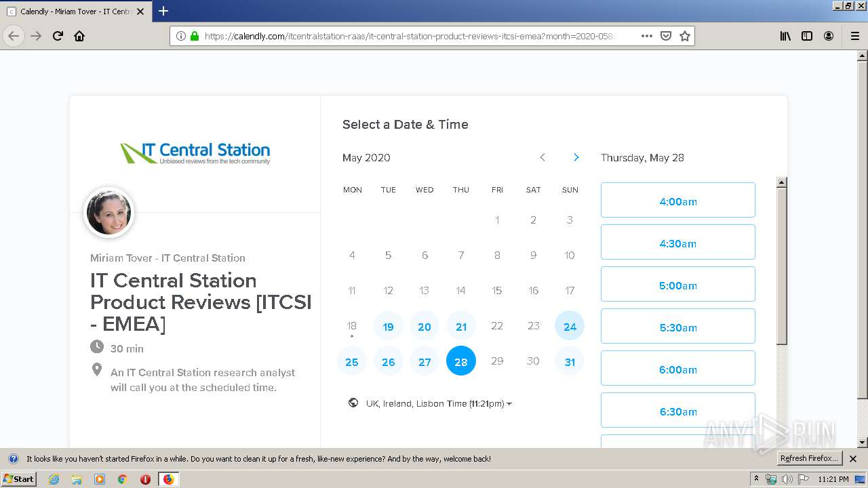This screenshot has height=488, width=868.
Task: Click the green padlock security icon
Action: pos(195,36)
